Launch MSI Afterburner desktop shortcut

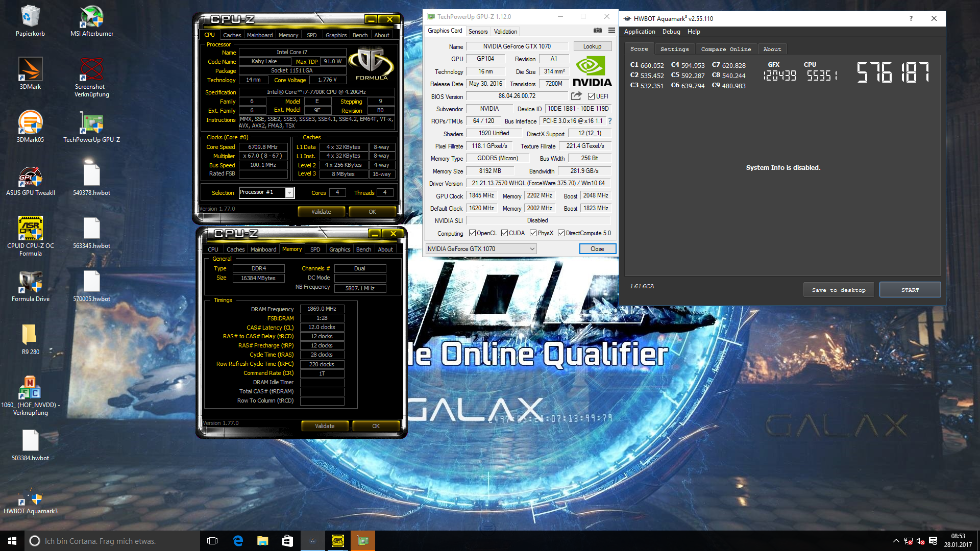[92, 21]
